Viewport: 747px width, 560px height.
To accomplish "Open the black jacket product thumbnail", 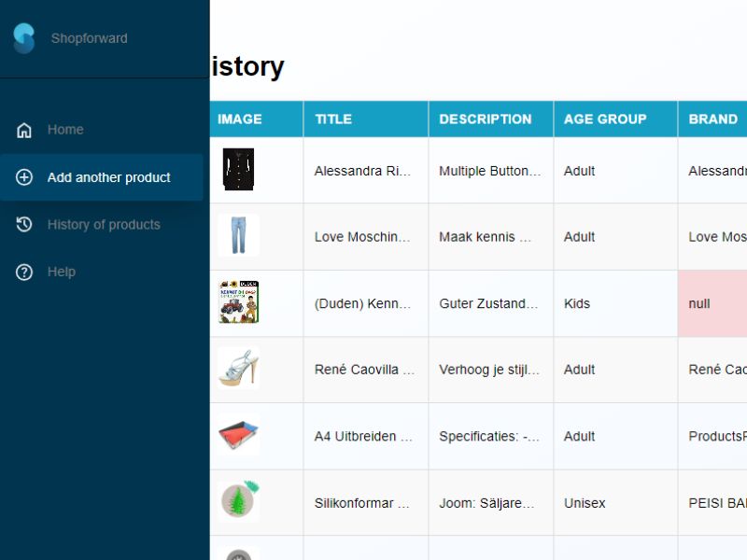I will (x=238, y=170).
